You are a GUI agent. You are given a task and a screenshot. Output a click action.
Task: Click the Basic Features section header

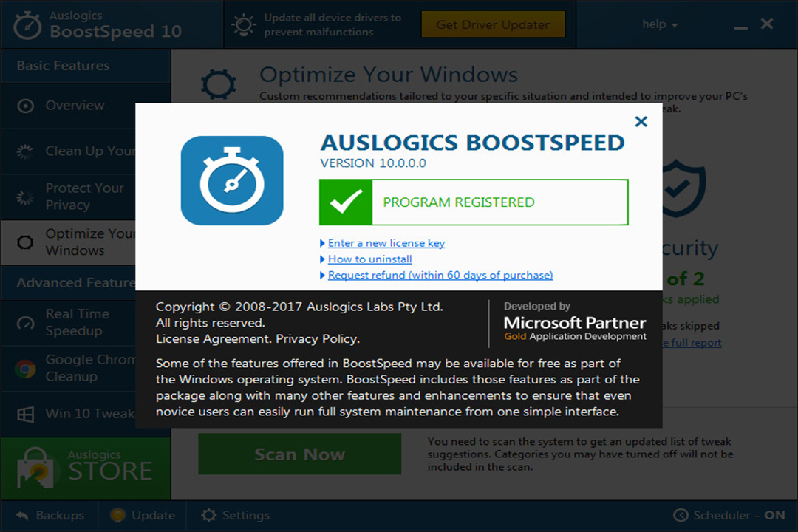click(x=86, y=66)
